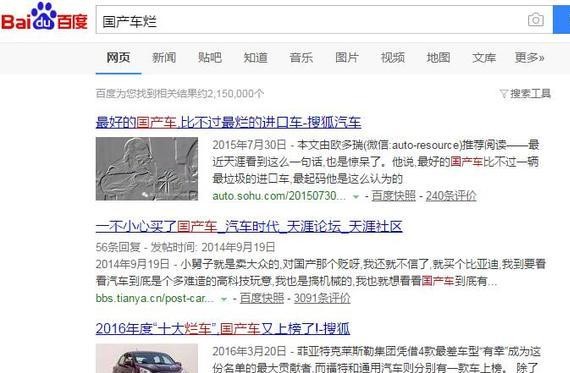Click the blue search button
Screen dimensions: 570x373
(562, 20)
